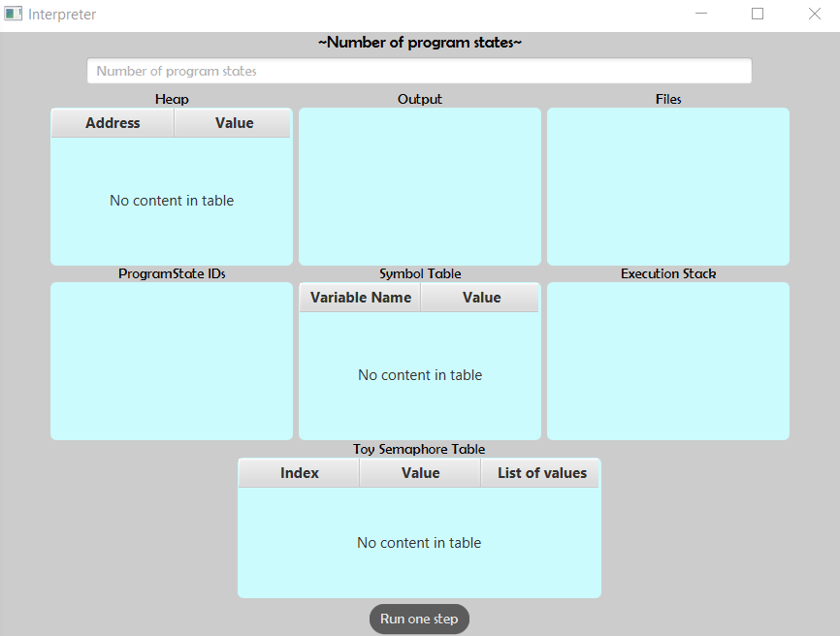The width and height of the screenshot is (840, 636).
Task: Click the Value header in Toy Semaphore Table
Action: click(x=420, y=472)
